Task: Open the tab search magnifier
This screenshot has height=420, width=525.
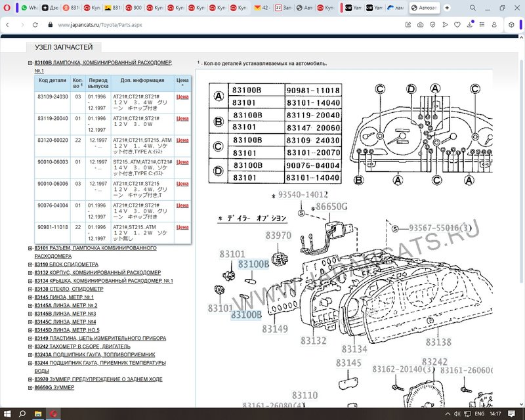Action: point(472,7)
